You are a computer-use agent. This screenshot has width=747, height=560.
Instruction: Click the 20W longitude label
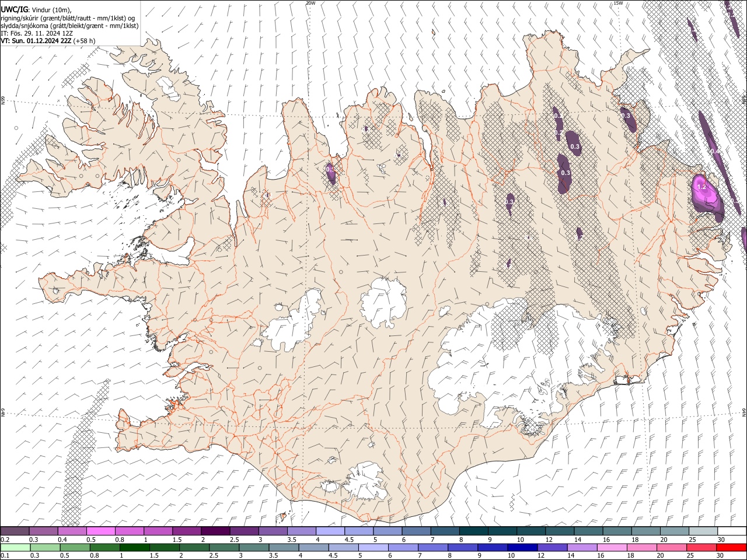click(310, 3)
